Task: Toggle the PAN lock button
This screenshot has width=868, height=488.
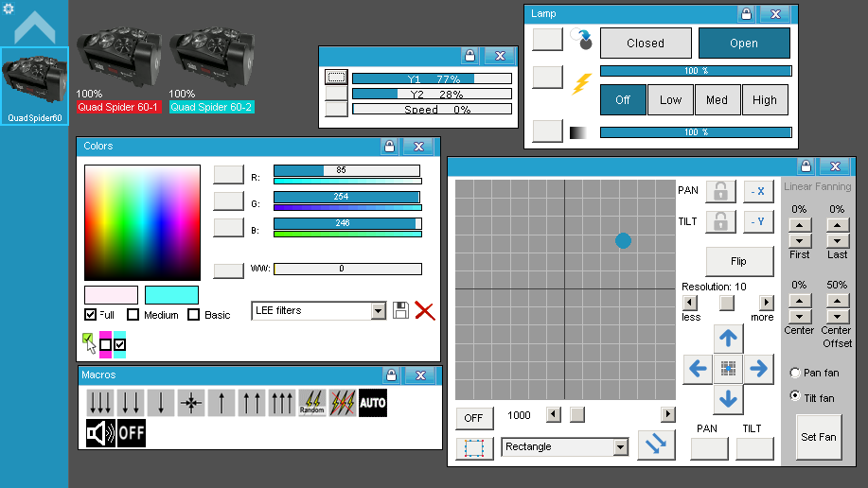Action: pyautogui.click(x=720, y=191)
